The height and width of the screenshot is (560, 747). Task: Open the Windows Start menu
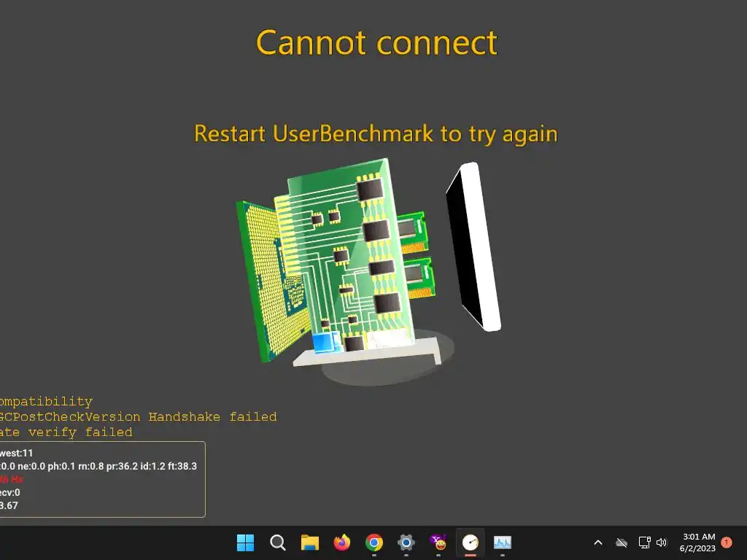pyautogui.click(x=245, y=542)
